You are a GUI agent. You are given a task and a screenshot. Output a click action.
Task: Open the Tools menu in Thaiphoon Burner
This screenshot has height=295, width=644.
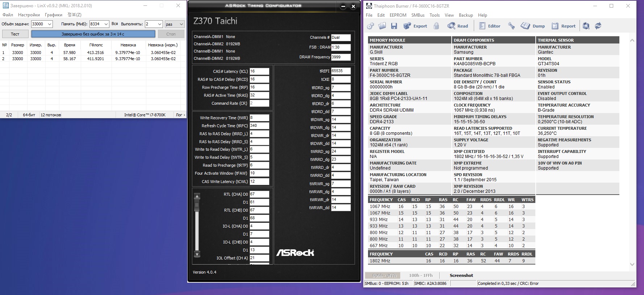click(435, 15)
